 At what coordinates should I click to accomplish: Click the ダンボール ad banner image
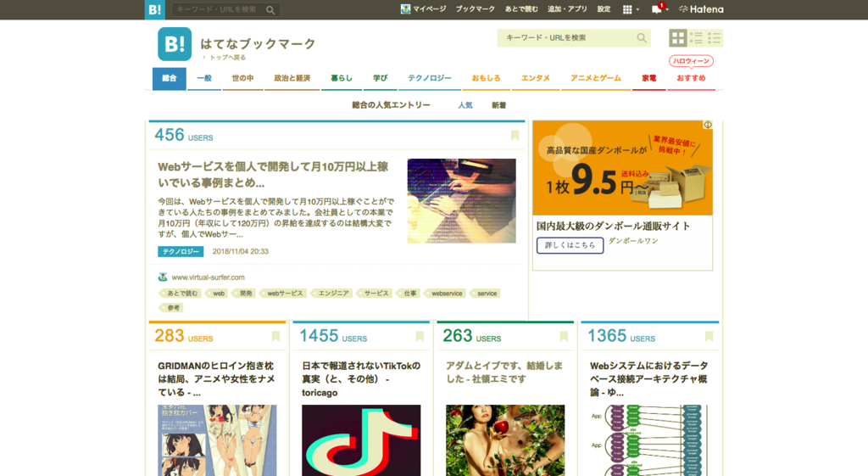[622, 168]
